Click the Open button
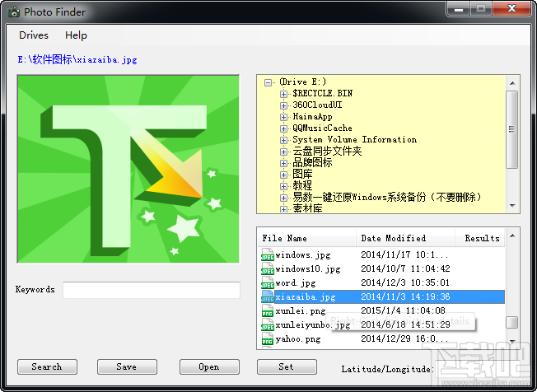 tap(209, 366)
